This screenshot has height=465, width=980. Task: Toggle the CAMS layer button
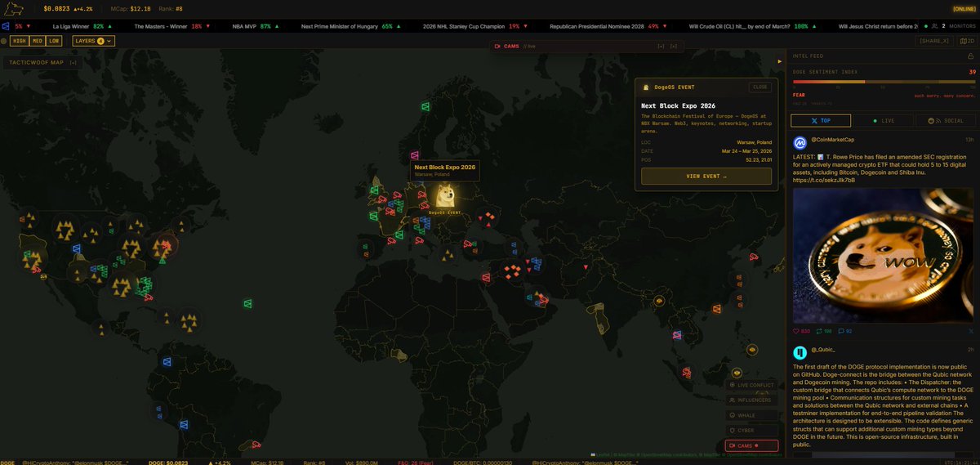(751, 445)
